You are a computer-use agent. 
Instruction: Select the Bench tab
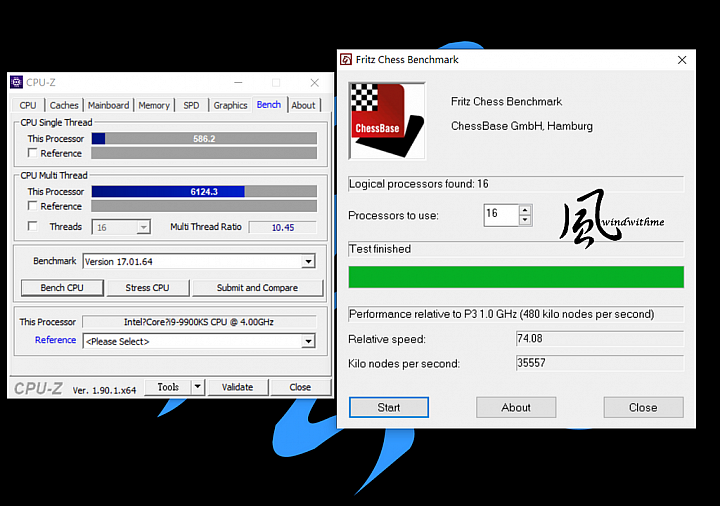pos(269,104)
